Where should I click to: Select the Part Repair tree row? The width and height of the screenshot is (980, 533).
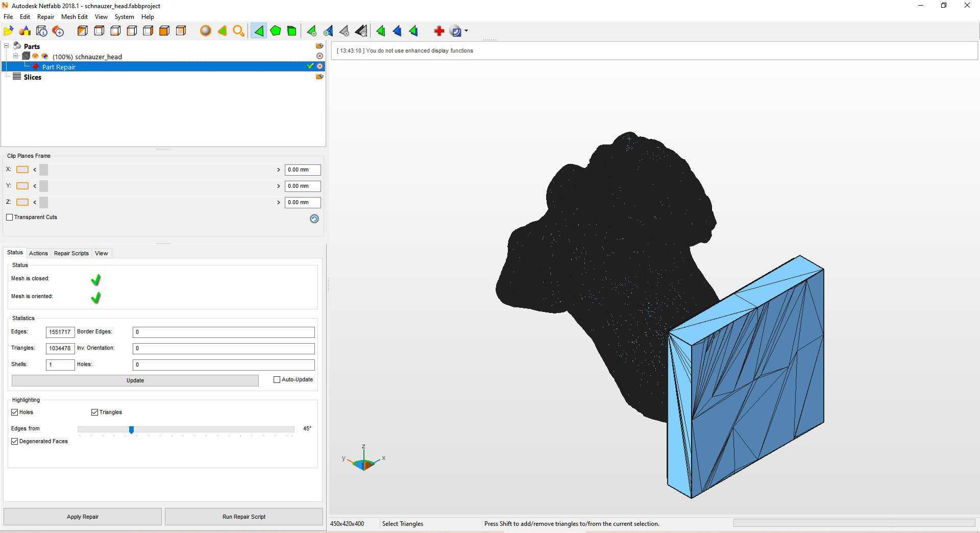(163, 66)
